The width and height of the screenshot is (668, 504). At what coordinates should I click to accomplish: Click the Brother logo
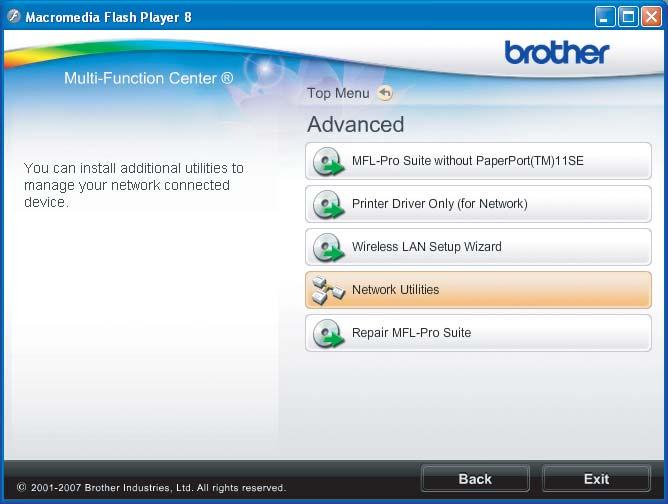tap(557, 52)
